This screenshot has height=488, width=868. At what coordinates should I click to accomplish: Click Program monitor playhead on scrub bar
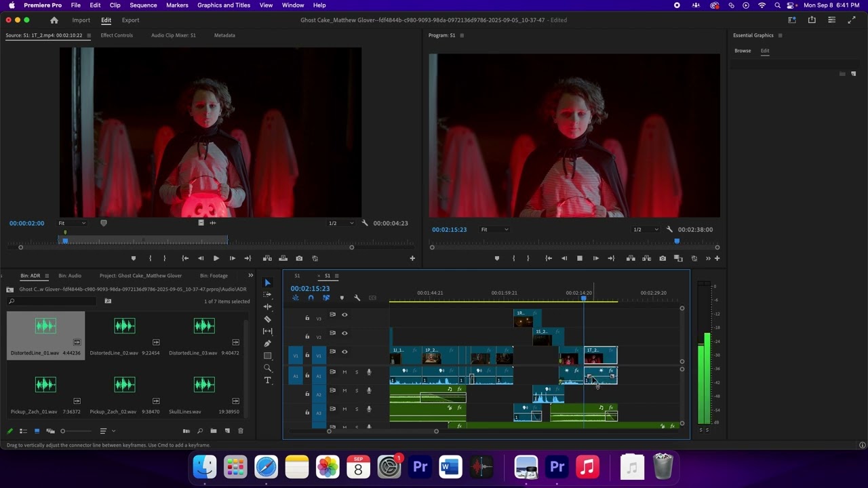(677, 241)
